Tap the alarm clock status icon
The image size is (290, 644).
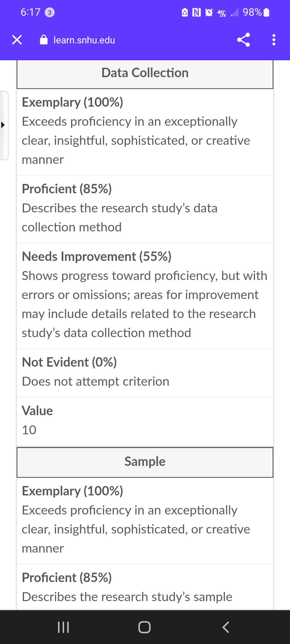(209, 12)
